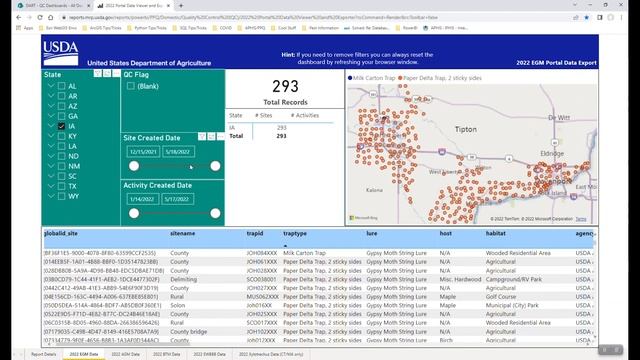Click the browser address bar URL
The width and height of the screenshot is (640, 360).
(253, 18)
